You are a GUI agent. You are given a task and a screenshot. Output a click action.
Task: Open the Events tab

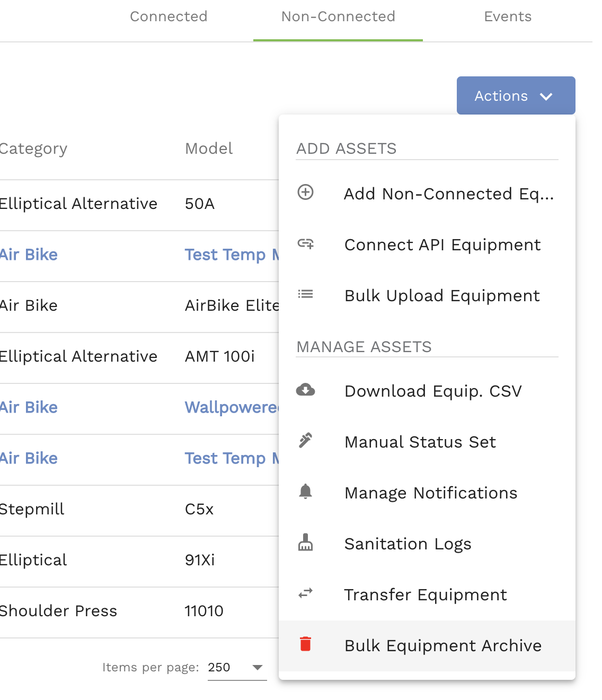coord(507,17)
